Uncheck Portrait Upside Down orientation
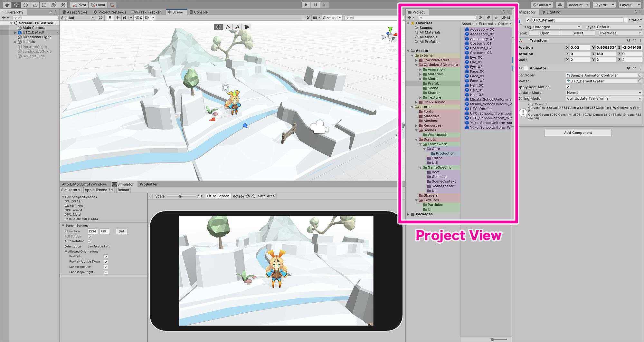644x342 pixels. [106, 262]
